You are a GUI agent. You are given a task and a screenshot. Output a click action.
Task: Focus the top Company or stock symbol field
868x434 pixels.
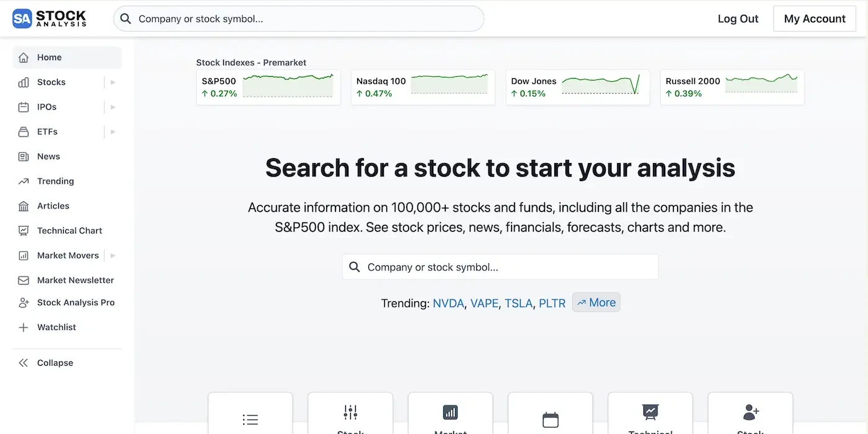(299, 19)
